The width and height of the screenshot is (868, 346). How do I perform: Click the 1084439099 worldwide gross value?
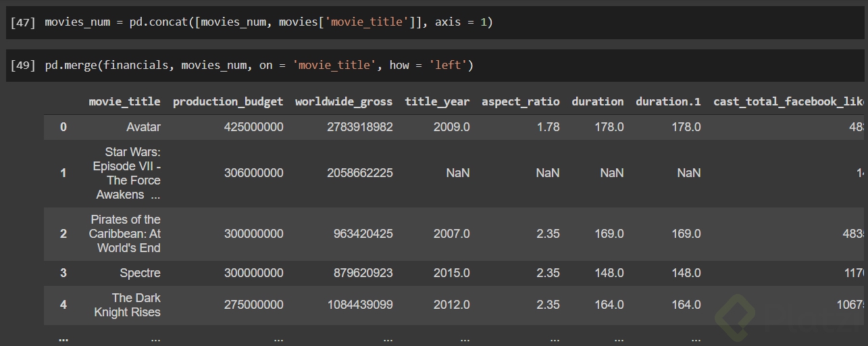360,305
